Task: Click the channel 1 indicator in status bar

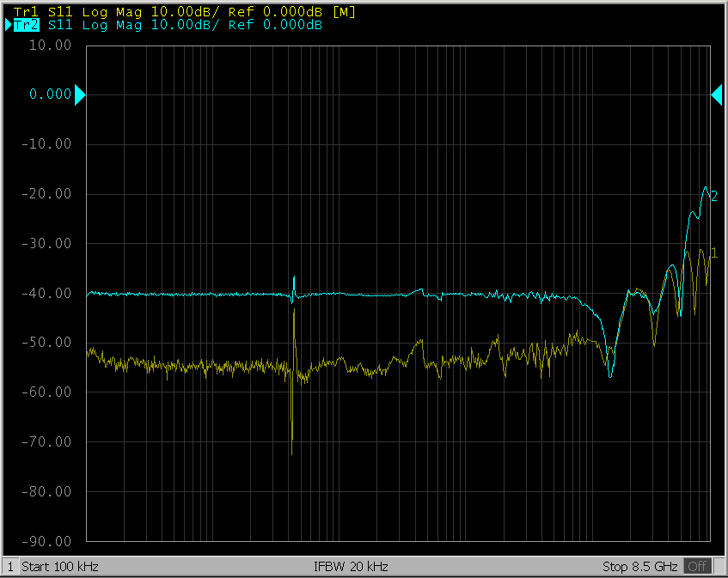Action: [10, 567]
